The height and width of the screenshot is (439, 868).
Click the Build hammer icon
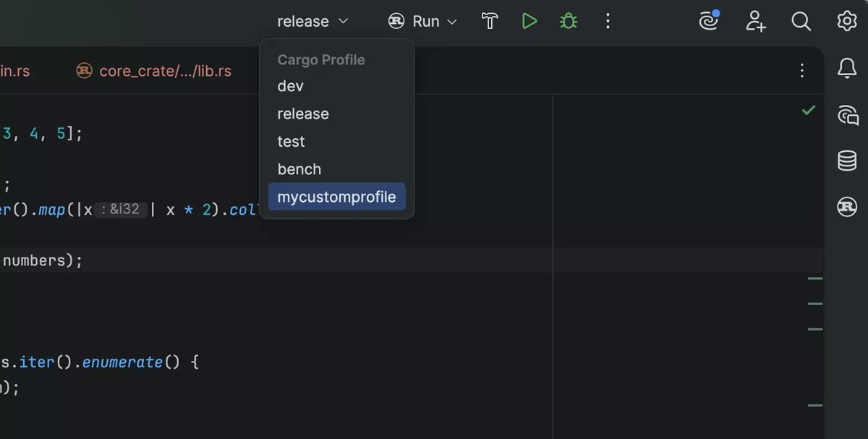pyautogui.click(x=490, y=21)
